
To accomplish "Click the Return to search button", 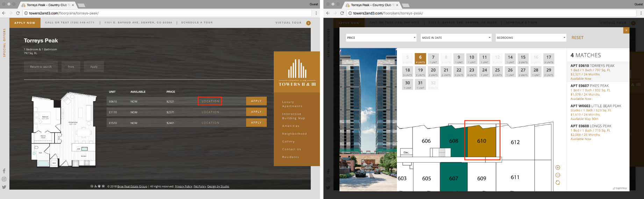I will (x=41, y=67).
